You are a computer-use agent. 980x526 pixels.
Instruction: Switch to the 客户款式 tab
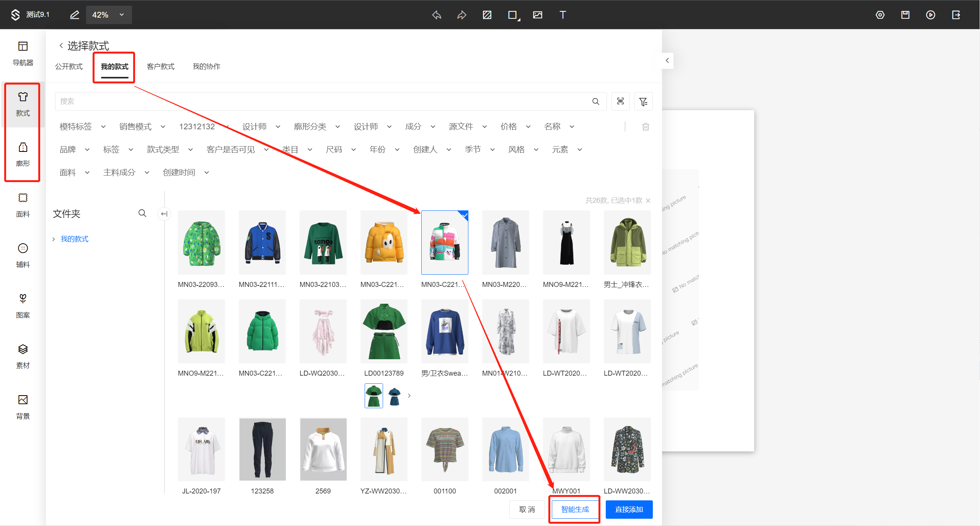click(161, 67)
